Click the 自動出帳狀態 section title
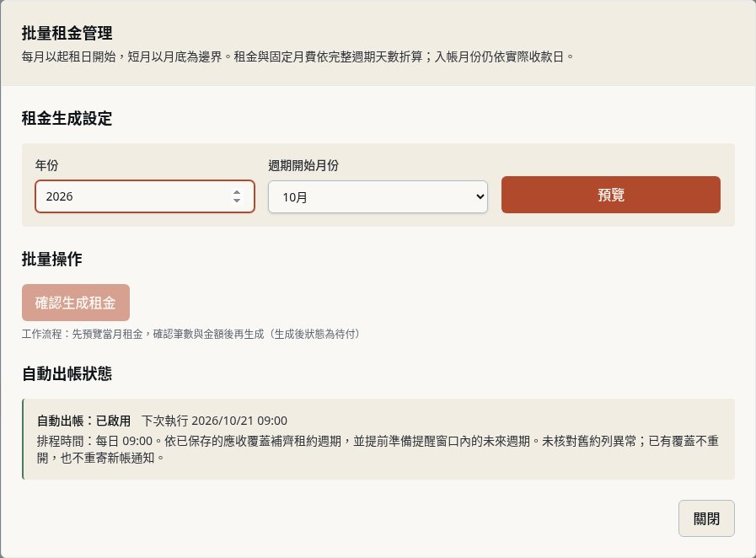The height and width of the screenshot is (558, 756). 67,373
